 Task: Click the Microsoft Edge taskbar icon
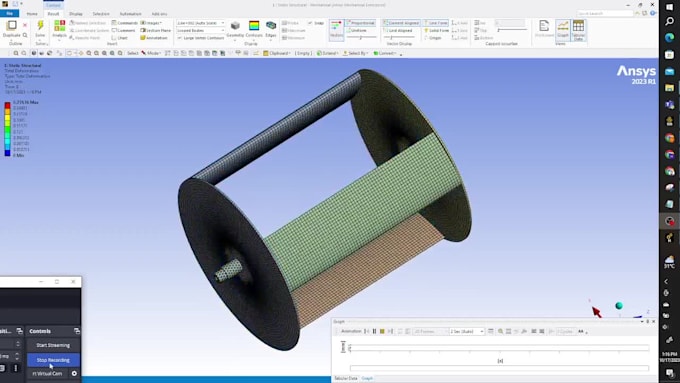click(670, 38)
